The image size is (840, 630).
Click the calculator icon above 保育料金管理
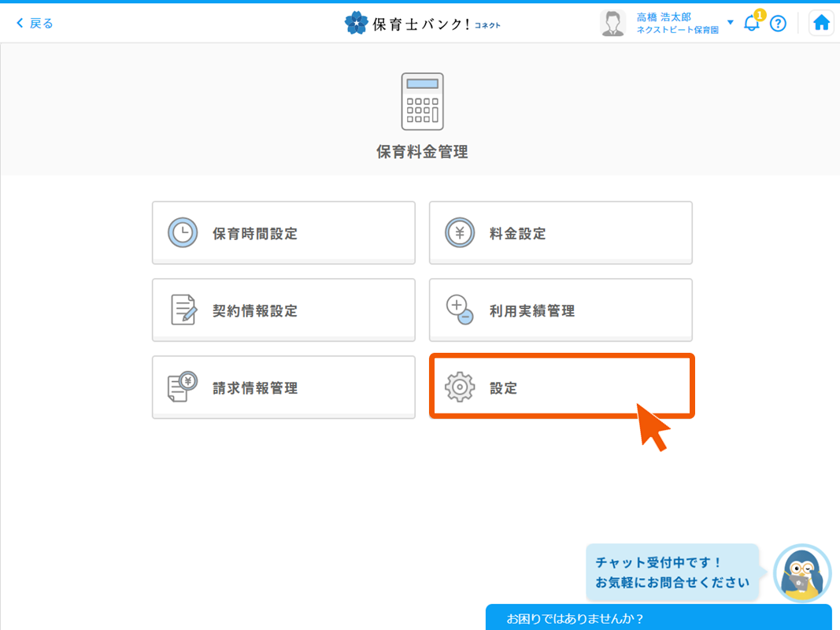click(x=423, y=101)
